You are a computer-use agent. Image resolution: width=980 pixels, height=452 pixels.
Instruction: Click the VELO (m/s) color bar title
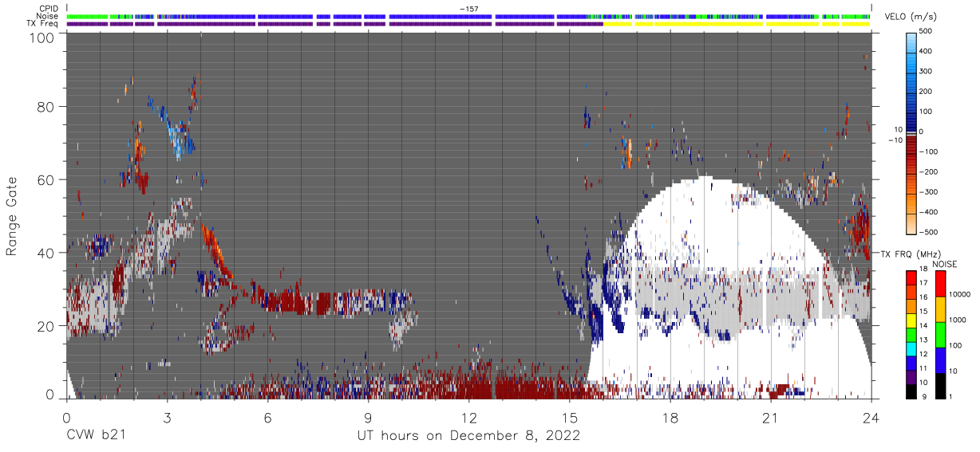911,16
